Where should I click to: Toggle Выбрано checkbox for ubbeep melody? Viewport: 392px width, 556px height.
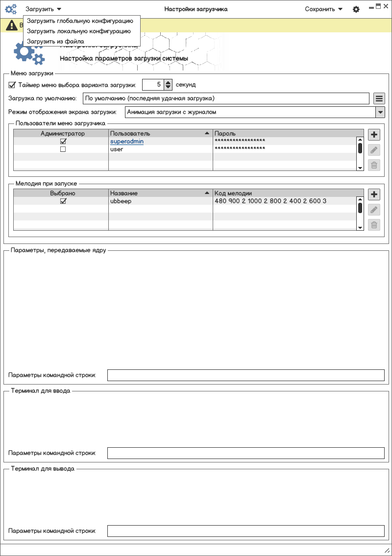[63, 201]
